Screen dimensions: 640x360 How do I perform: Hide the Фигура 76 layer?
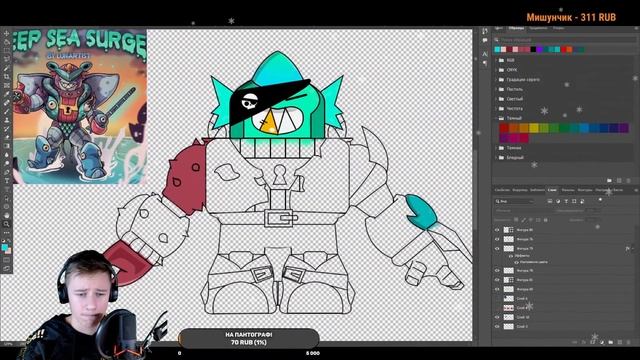pyautogui.click(x=497, y=239)
